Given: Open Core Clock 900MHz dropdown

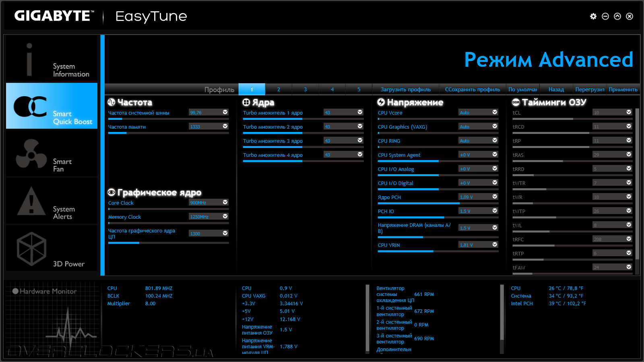Looking at the screenshot, I should click(x=208, y=202).
